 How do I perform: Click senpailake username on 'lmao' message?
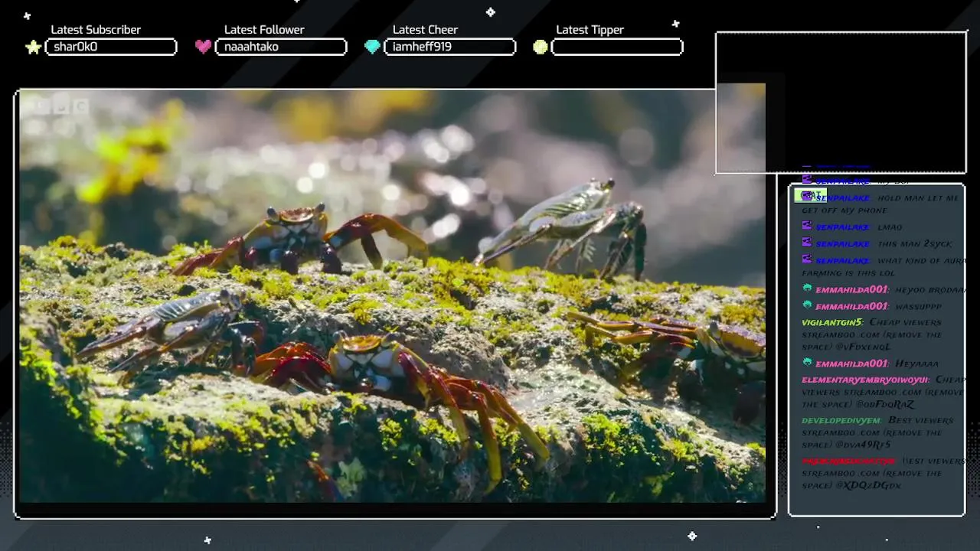click(x=843, y=227)
